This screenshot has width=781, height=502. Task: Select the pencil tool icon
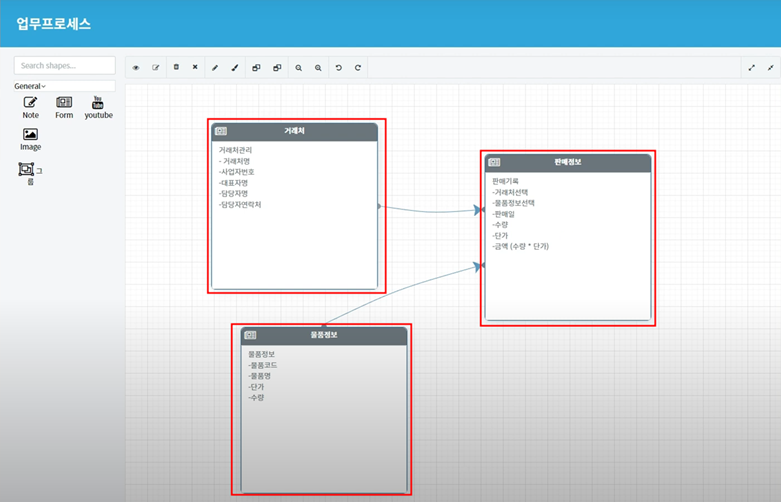click(215, 68)
